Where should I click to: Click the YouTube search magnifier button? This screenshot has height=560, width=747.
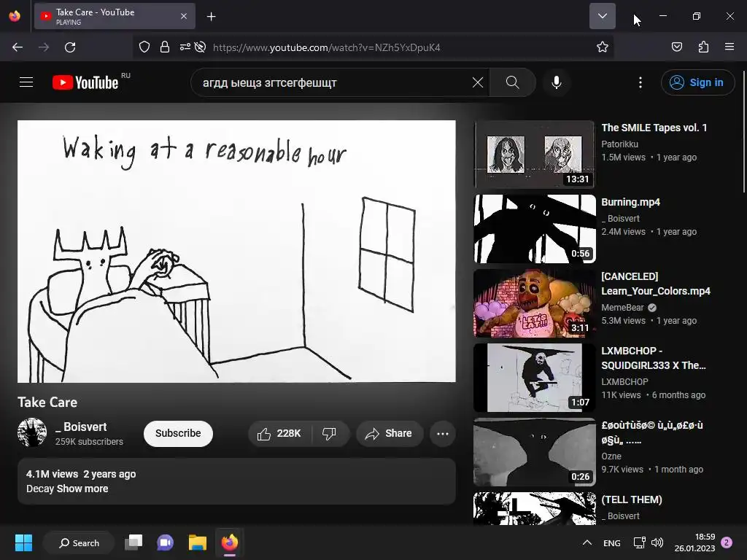513,82
